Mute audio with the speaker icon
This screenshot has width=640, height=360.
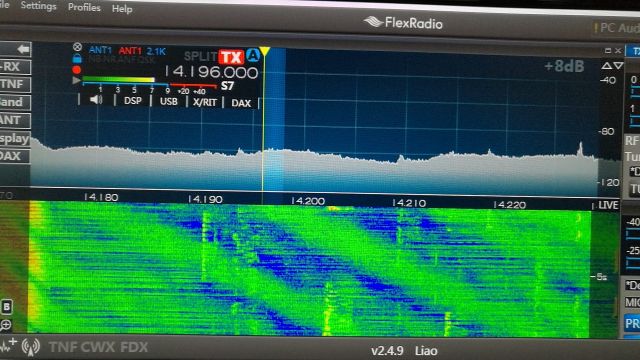[x=96, y=100]
